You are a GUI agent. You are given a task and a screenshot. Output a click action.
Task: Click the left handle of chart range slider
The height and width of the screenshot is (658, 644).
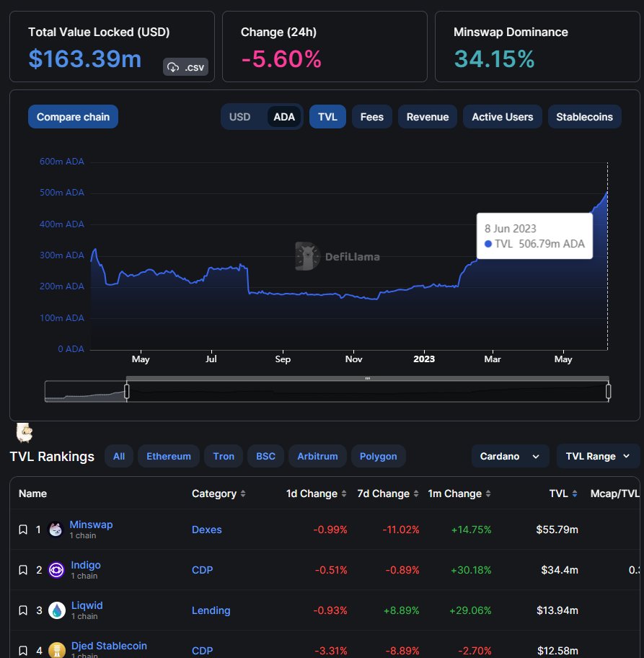click(x=127, y=391)
